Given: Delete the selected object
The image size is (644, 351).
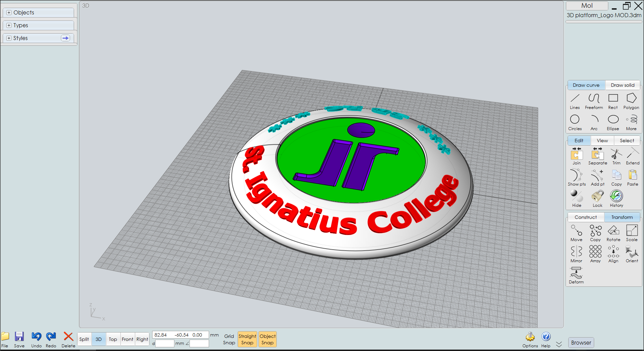Looking at the screenshot, I should point(68,340).
